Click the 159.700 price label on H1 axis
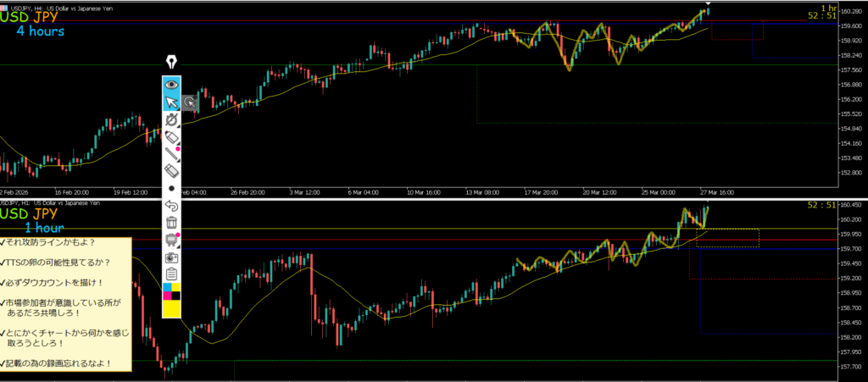Image resolution: width=868 pixels, height=382 pixels. point(853,249)
